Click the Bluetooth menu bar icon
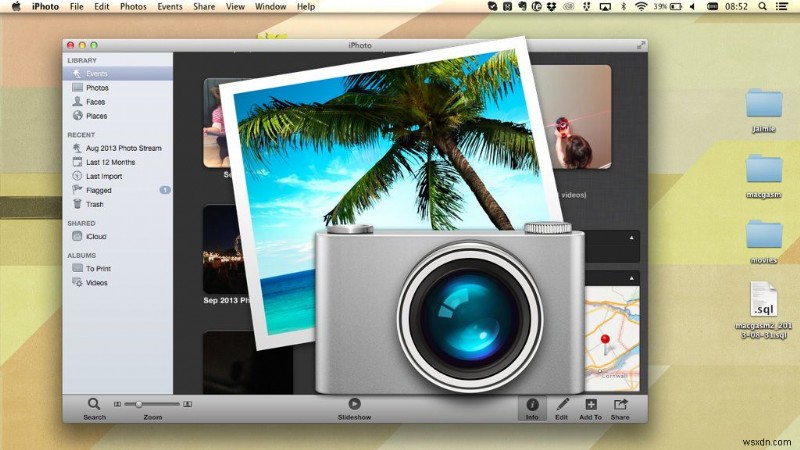This screenshot has height=450, width=800. (x=623, y=7)
